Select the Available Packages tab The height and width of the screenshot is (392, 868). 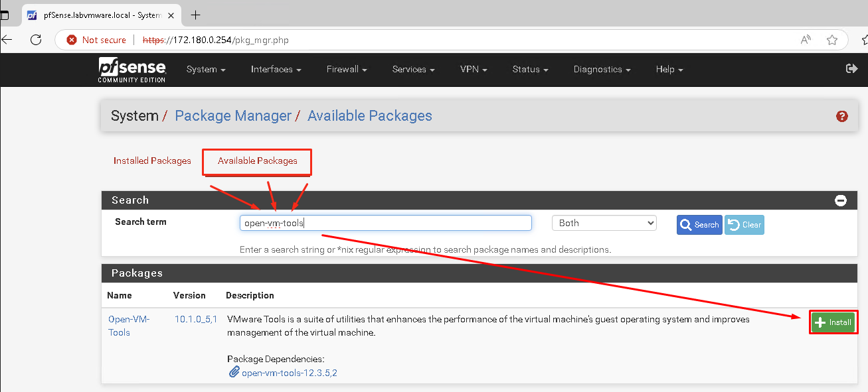point(258,161)
